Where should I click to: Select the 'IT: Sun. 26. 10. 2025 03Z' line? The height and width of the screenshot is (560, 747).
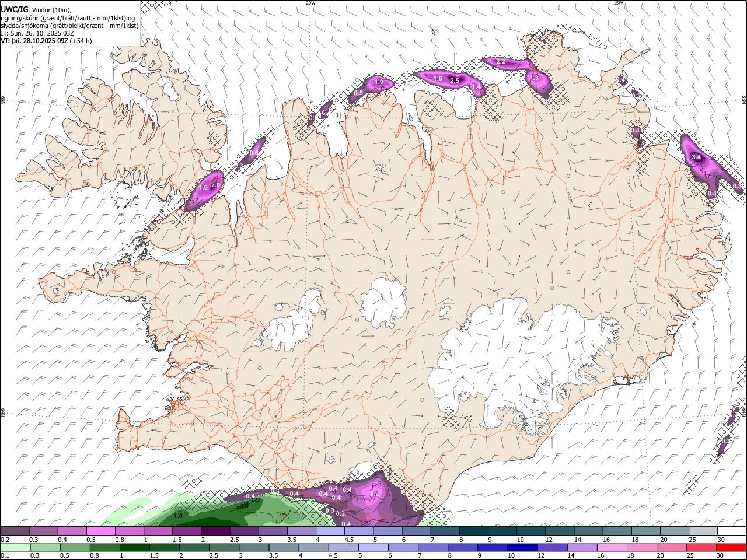[x=37, y=33]
